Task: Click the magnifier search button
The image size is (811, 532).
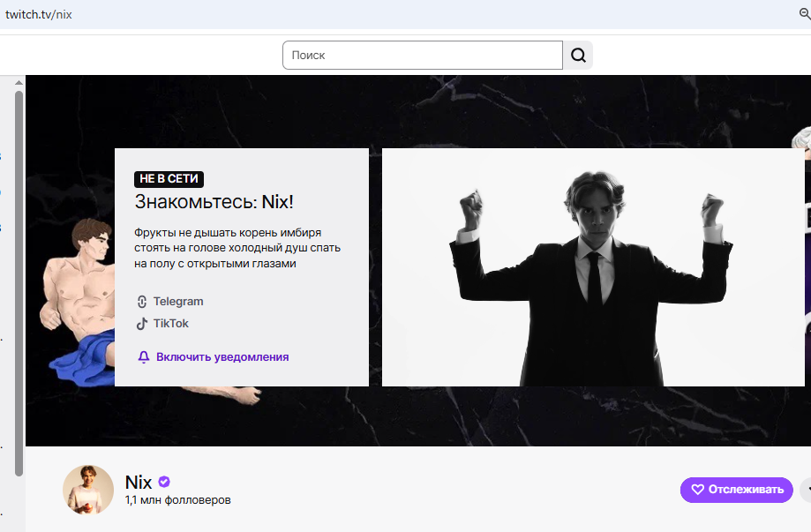Action: 578,56
